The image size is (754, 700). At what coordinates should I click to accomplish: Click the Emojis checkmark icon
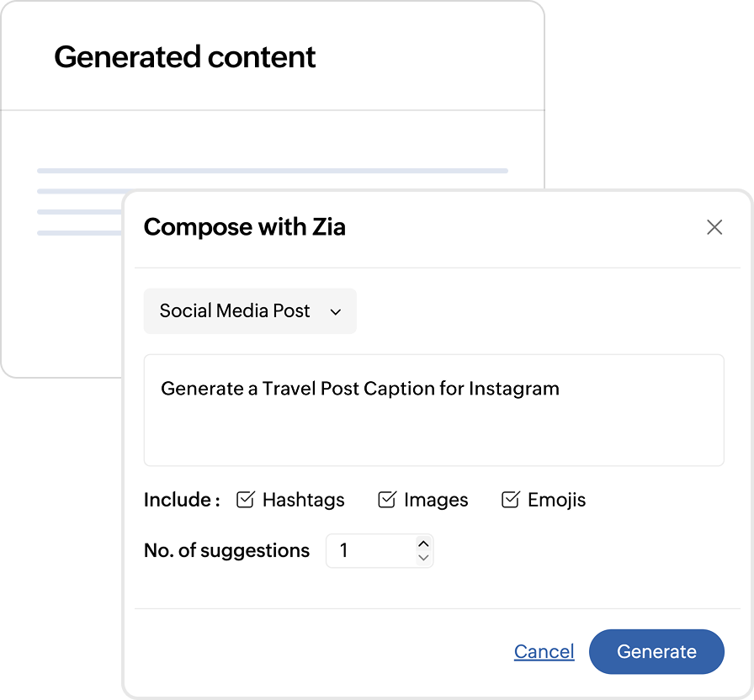(x=510, y=499)
